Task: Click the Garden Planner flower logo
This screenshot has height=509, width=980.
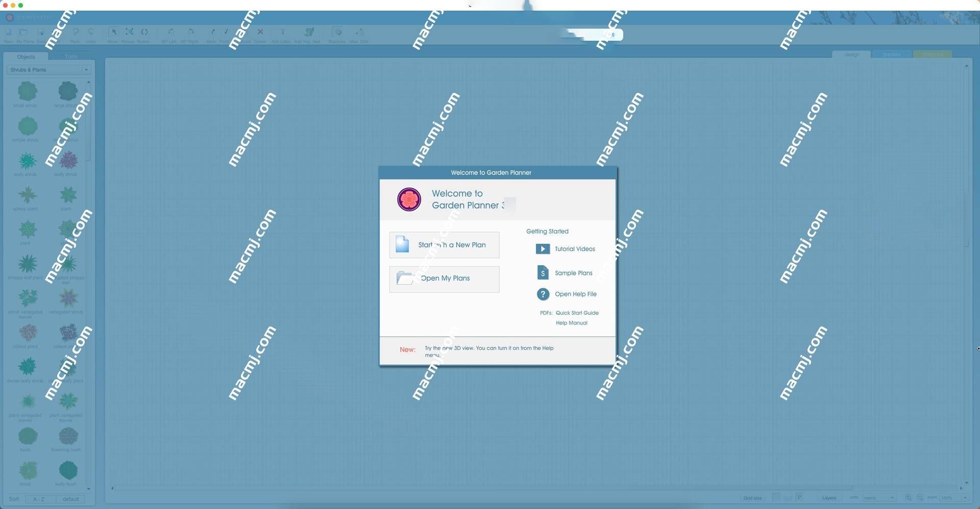Action: coord(409,199)
